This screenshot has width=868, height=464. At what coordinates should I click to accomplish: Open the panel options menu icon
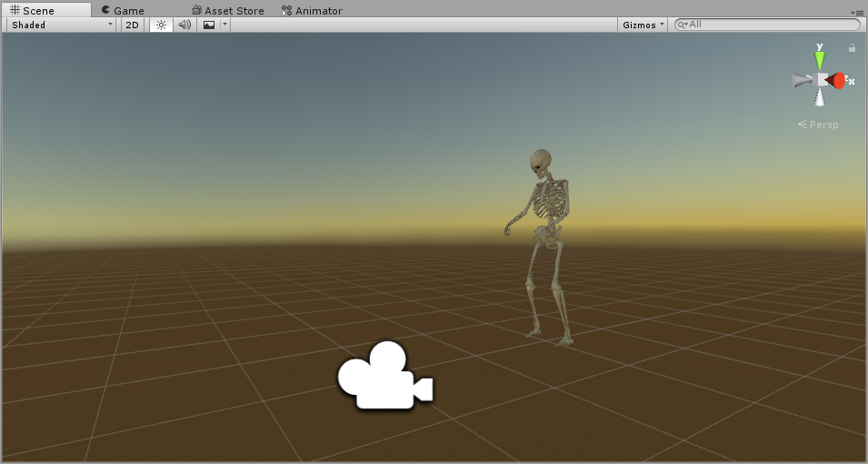(x=857, y=12)
